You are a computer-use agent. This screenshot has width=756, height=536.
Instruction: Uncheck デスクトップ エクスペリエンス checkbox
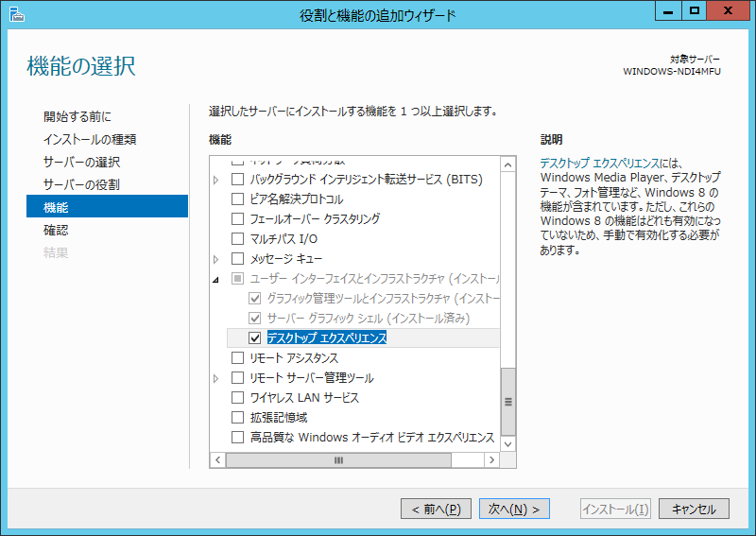click(x=253, y=337)
